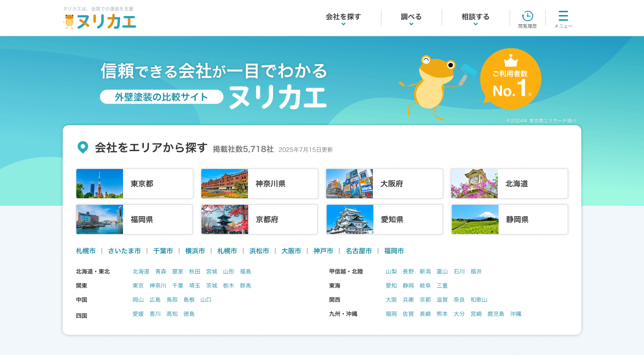Open the 北海道 prefecture card

coord(509,184)
